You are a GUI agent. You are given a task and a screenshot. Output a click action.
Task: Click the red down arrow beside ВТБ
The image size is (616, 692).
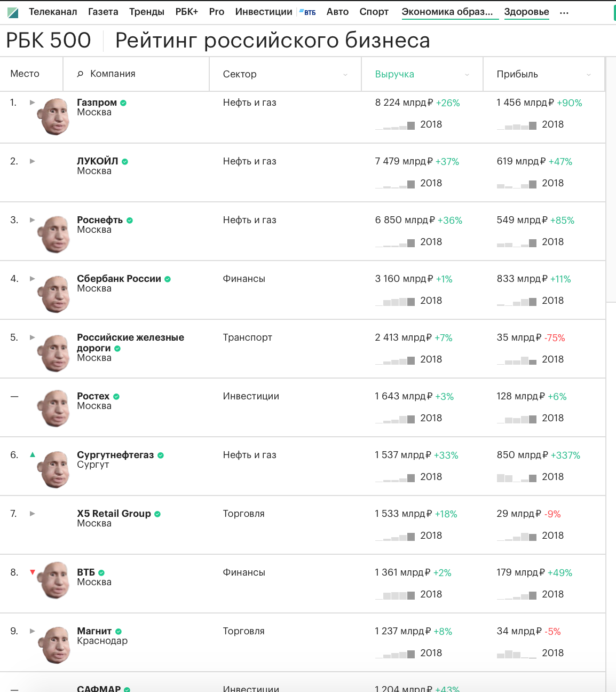click(33, 572)
